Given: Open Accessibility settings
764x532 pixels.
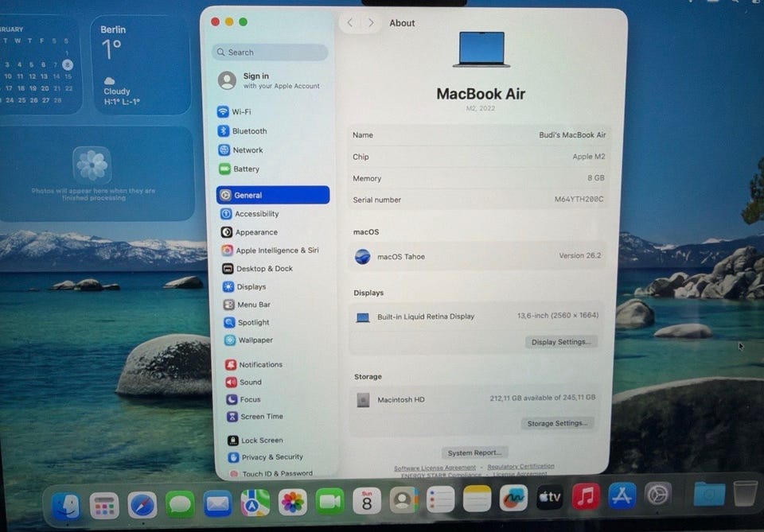Looking at the screenshot, I should [x=275, y=214].
